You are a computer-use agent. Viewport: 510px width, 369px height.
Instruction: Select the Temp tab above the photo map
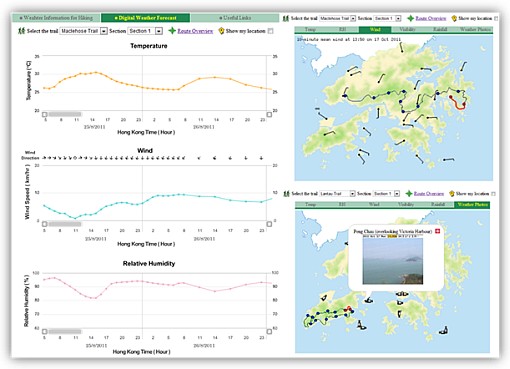[x=310, y=205]
